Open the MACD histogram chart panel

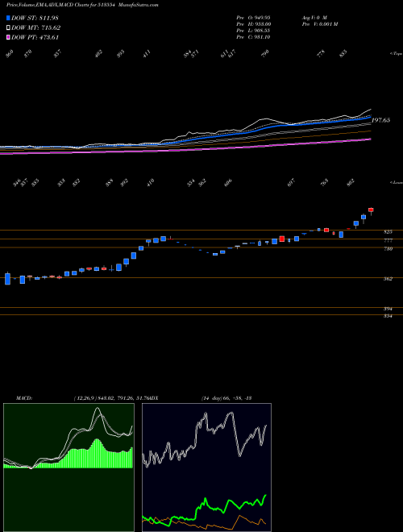69,468
